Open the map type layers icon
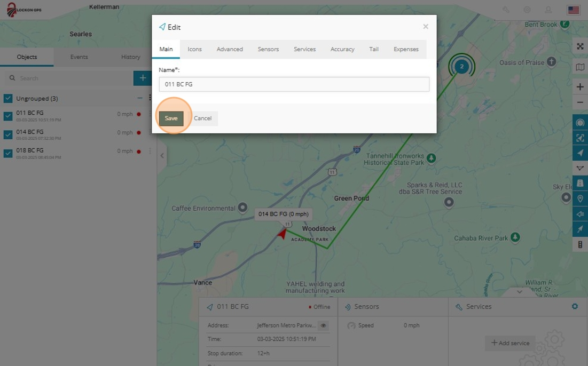Viewport: 588px width, 366px height. click(x=580, y=67)
